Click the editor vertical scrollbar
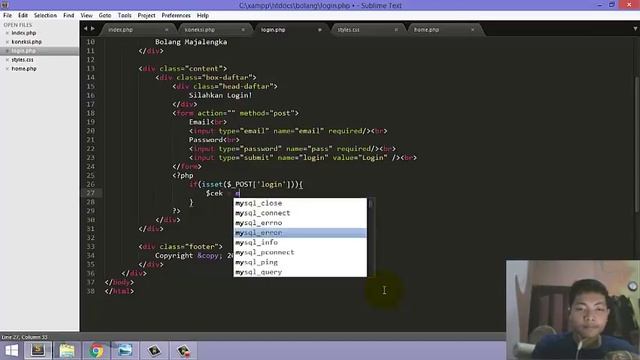The image size is (640, 360). [637, 144]
